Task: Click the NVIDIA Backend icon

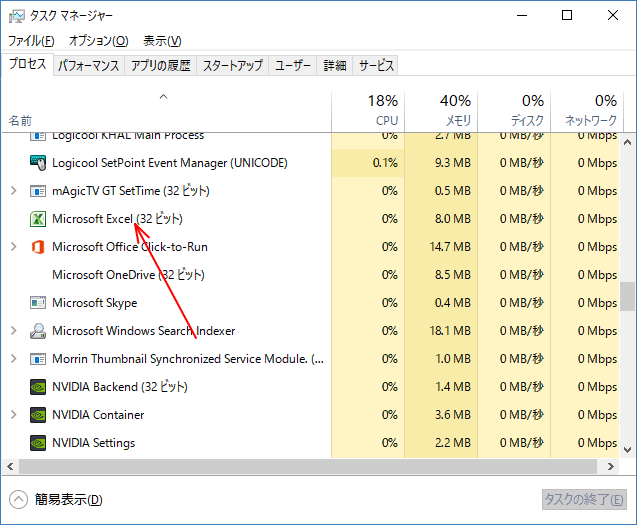Action: pyautogui.click(x=38, y=387)
